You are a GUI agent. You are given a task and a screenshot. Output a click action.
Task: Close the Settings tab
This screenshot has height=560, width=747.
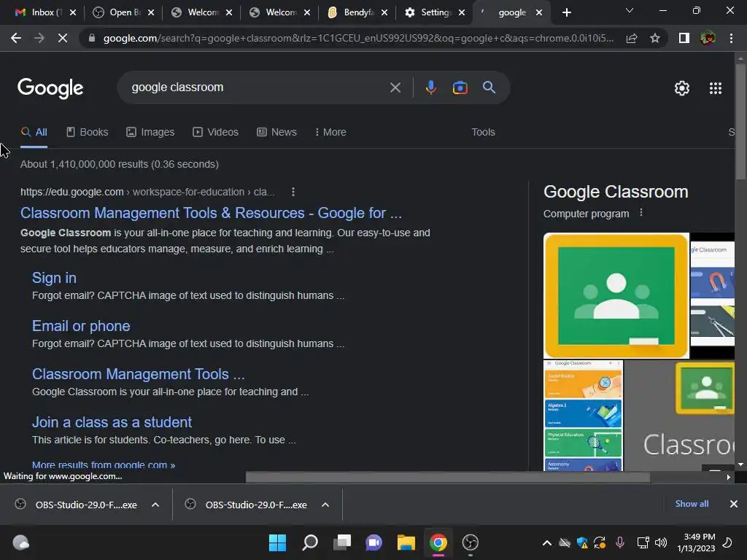click(462, 12)
